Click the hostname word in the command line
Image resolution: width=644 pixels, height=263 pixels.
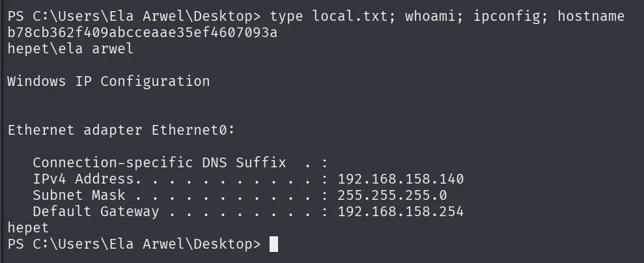[591, 16]
